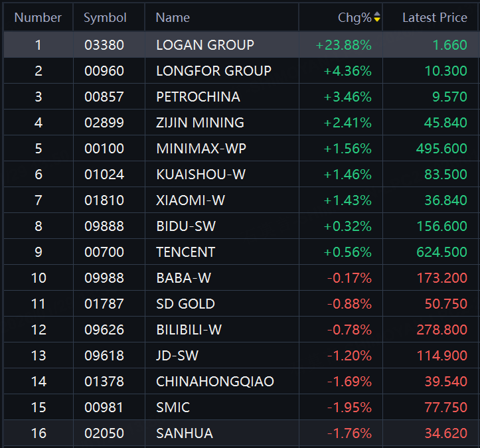Sort by the Symbol column header

coord(105,18)
